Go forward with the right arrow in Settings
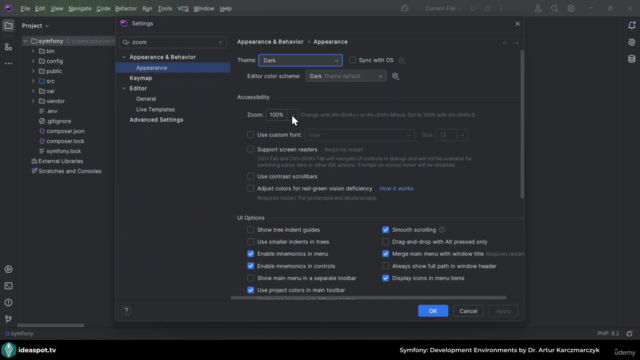The width and height of the screenshot is (640, 360). pos(516,43)
